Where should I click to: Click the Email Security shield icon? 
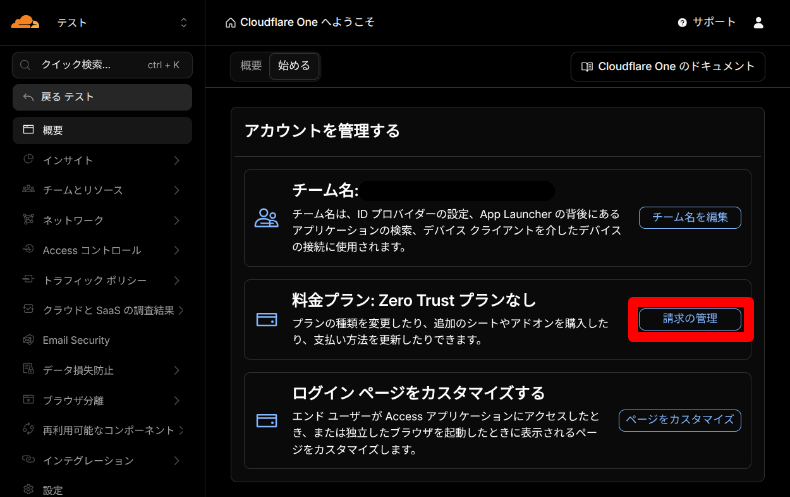28,339
